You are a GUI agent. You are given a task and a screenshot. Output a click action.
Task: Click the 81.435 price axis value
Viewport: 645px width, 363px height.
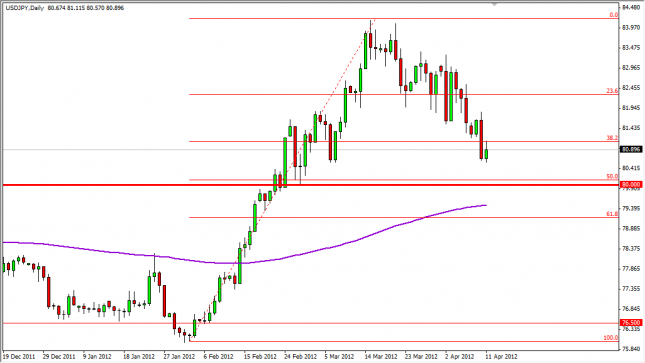(x=631, y=128)
